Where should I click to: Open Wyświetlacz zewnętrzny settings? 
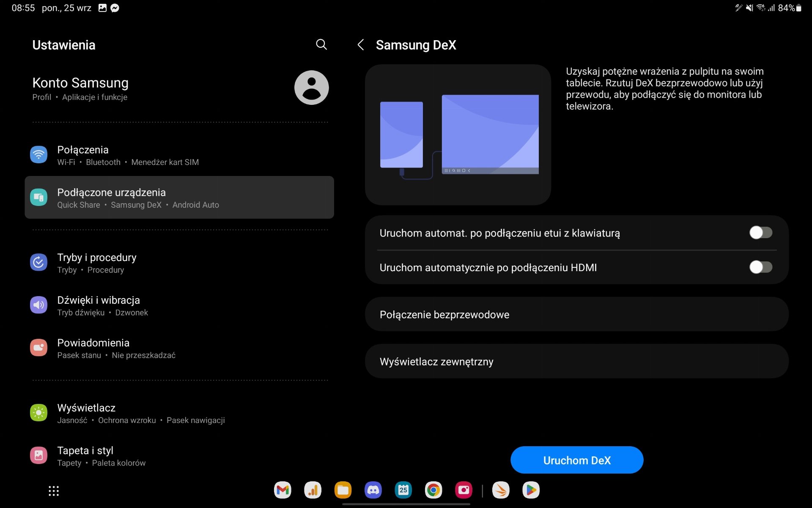click(576, 362)
